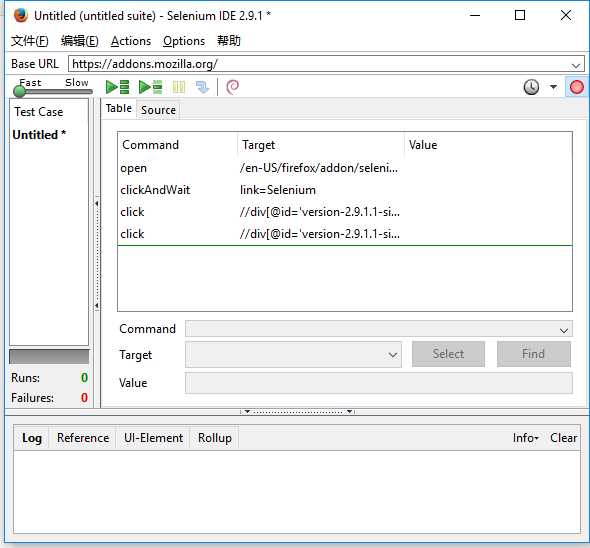
Task: Click the link=Selenium target cell
Action: (278, 190)
